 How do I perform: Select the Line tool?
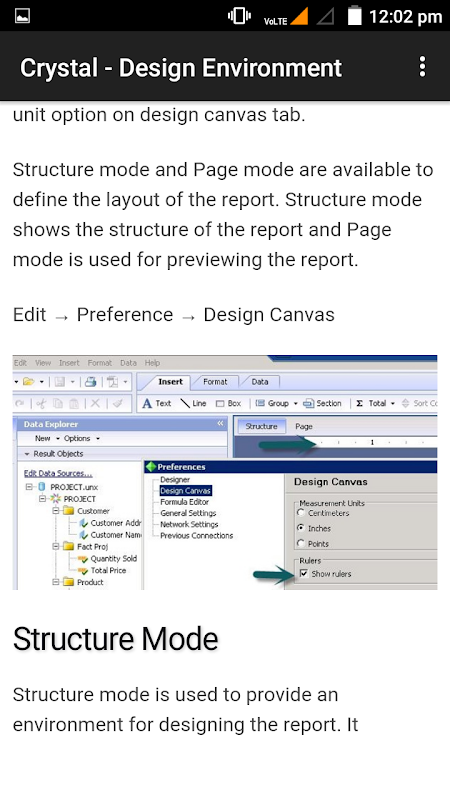185,404
